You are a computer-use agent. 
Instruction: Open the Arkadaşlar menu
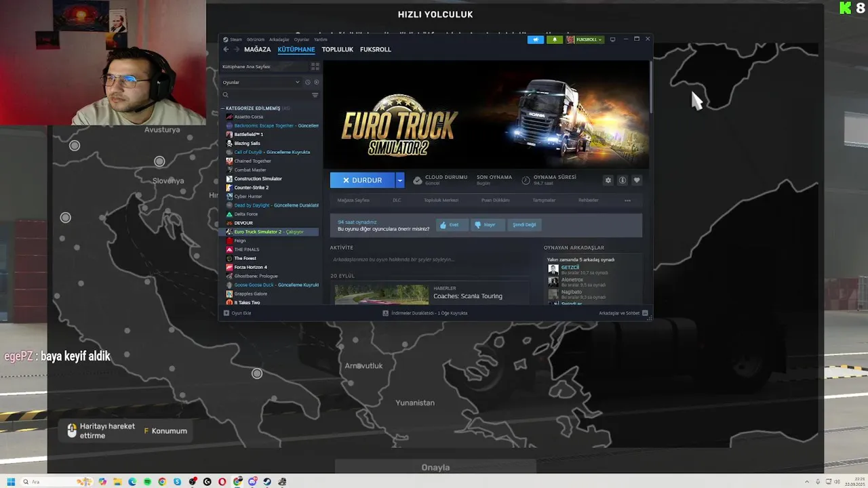coord(279,39)
